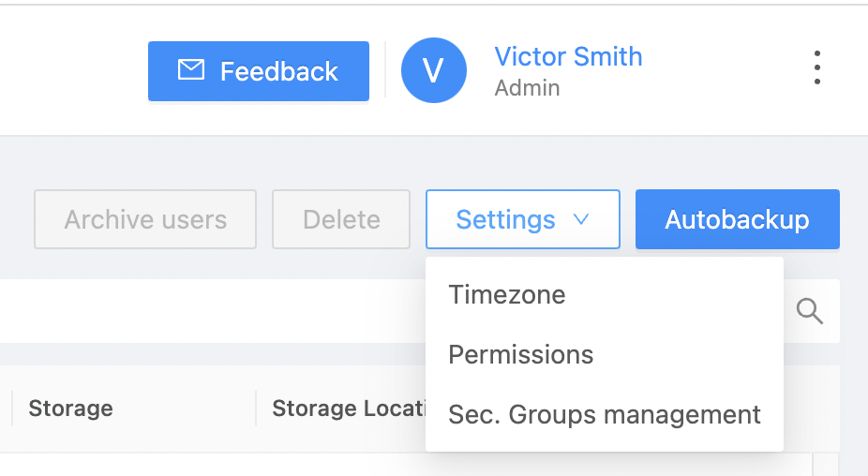Click the chevron arrow inside Settings
Screen dimensions: 868x476
coord(580,219)
